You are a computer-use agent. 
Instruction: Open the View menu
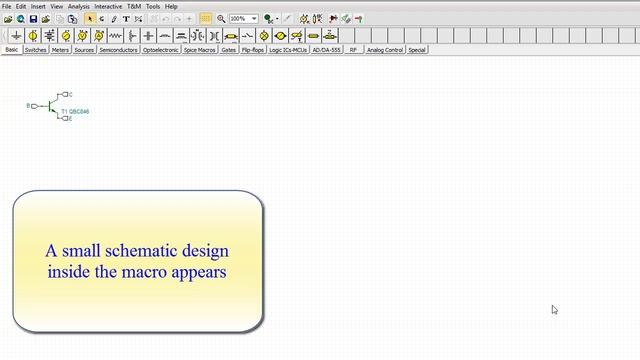pyautogui.click(x=57, y=7)
